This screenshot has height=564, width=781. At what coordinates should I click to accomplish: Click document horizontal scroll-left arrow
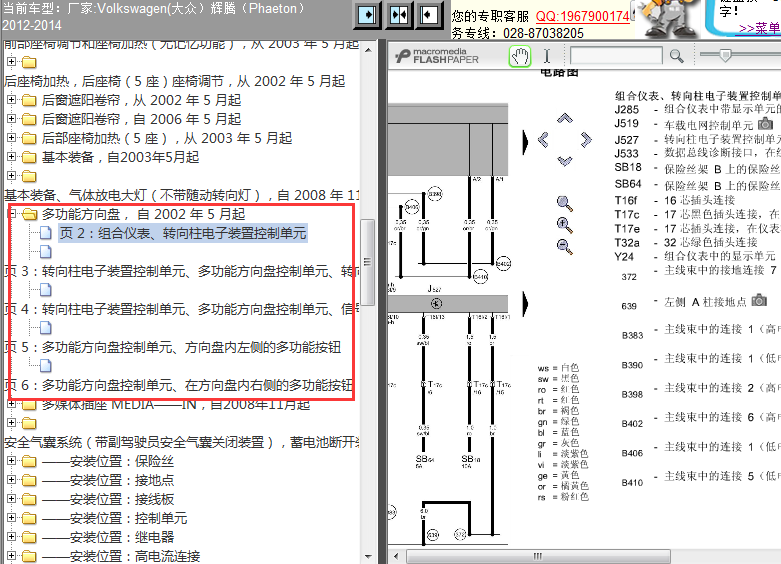(396, 556)
